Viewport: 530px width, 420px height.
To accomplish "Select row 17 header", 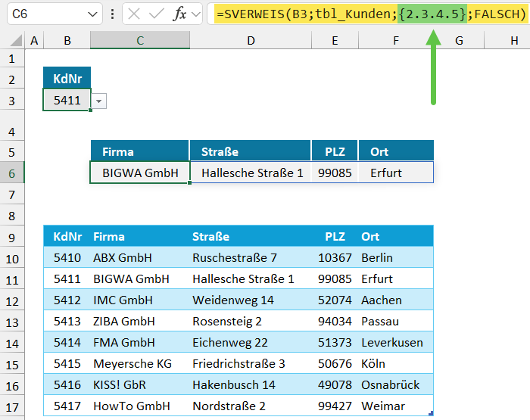I will (x=12, y=406).
